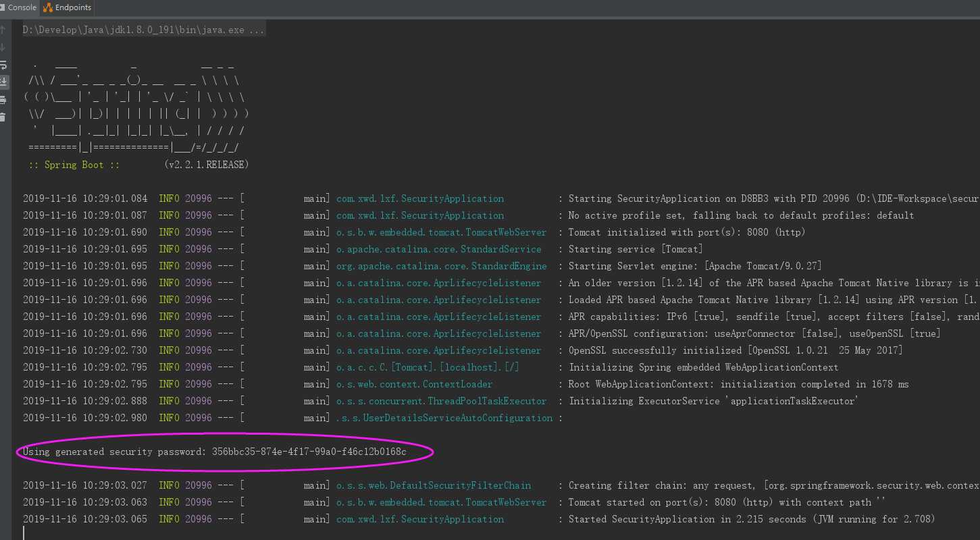Viewport: 980px width, 540px height.
Task: Click 'Initializing ExecutorService' log message
Action: pyautogui.click(x=713, y=401)
